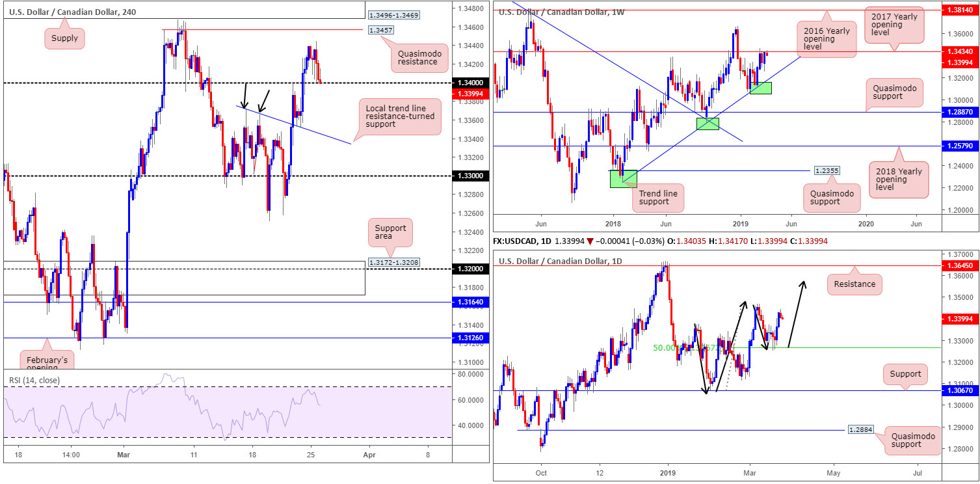
Task: Click the blue 1.25790 price tag
Action: pos(960,146)
